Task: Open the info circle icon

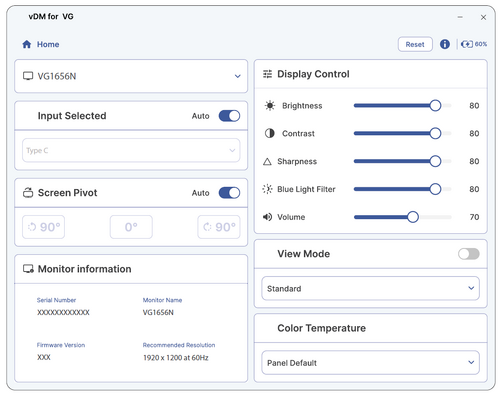Action: point(445,44)
